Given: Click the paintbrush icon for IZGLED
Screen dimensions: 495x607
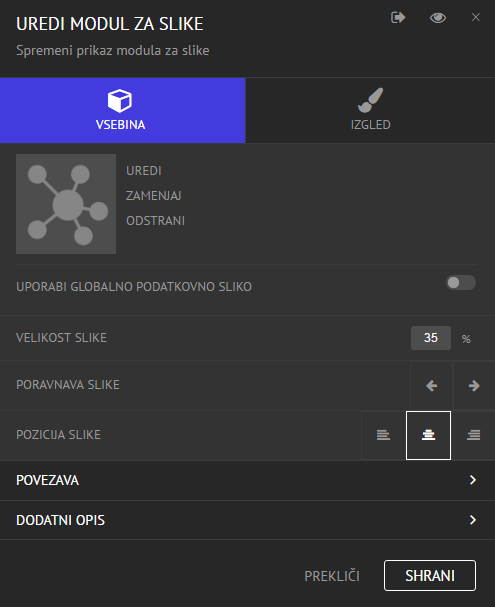Looking at the screenshot, I should click(x=370, y=100).
